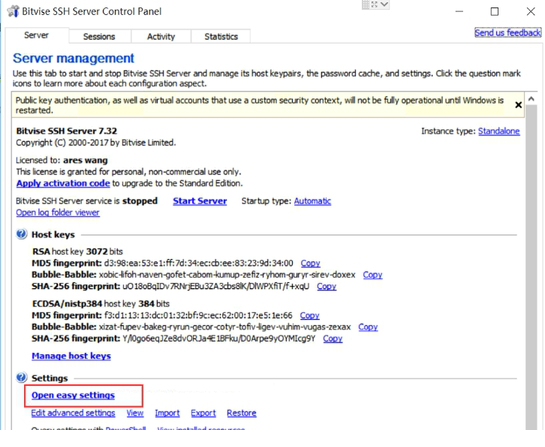This screenshot has width=545, height=447.
Task: Click the Standalone instance type link
Action: (499, 131)
